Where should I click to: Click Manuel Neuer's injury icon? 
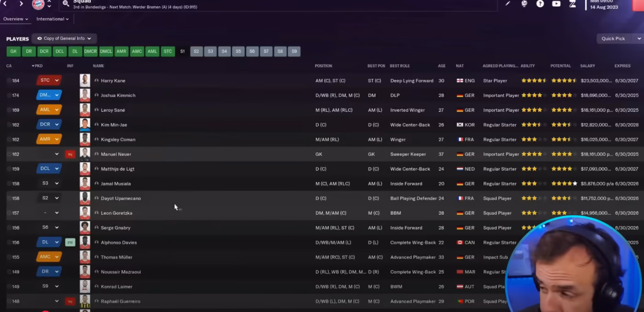[x=70, y=154]
